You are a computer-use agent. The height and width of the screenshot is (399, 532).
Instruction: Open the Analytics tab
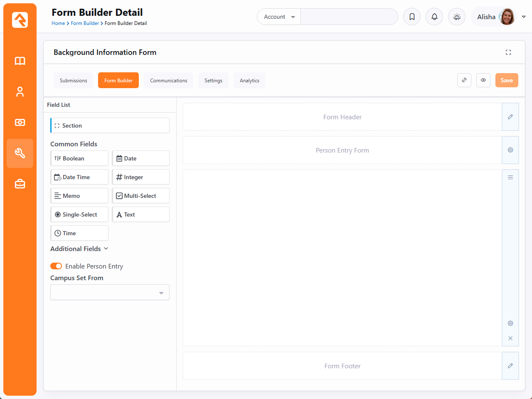tap(249, 81)
